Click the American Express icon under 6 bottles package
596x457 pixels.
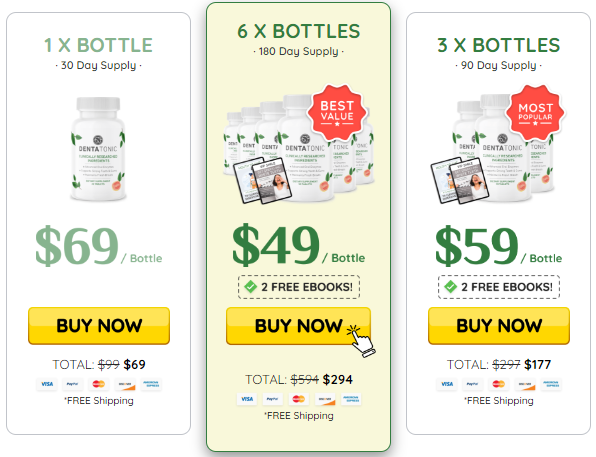tap(352, 399)
